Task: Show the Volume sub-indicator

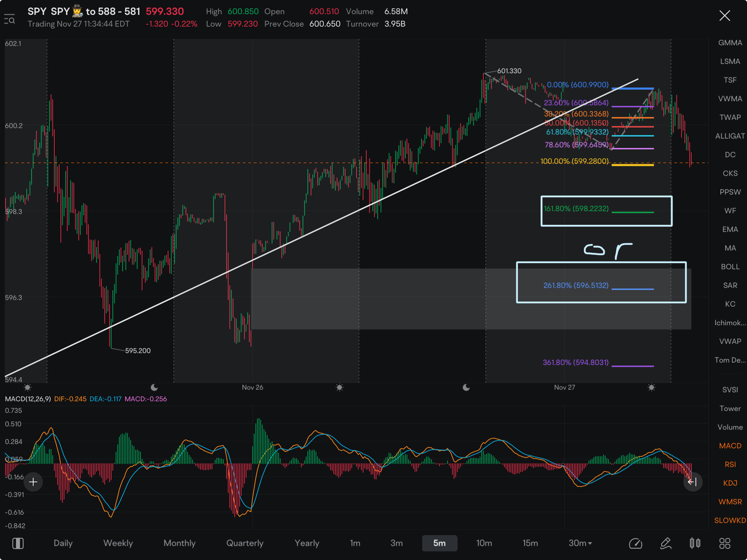Action: tap(730, 427)
